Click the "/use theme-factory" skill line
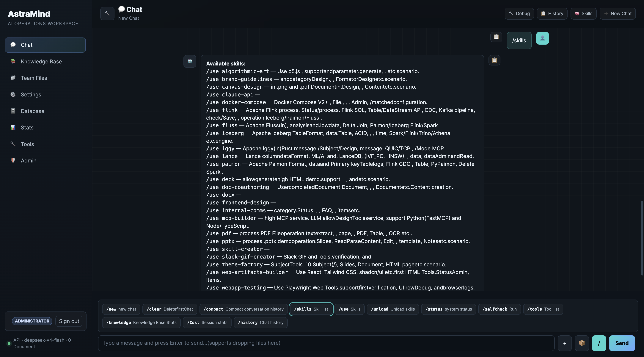The image size is (644, 357). pyautogui.click(x=326, y=264)
